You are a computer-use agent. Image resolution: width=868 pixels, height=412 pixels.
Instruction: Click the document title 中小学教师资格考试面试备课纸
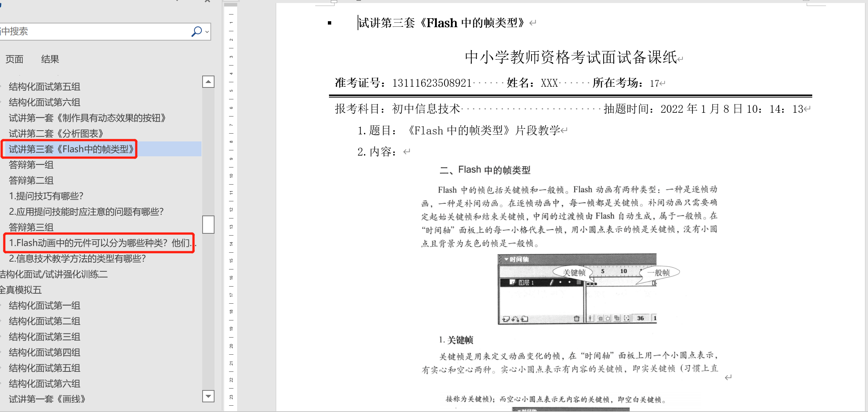tap(571, 58)
